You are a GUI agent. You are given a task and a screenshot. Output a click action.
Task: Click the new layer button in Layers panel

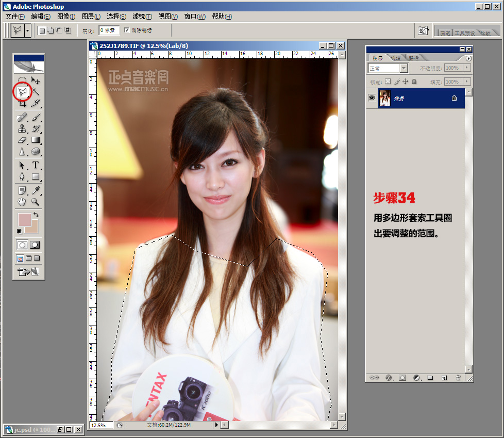(444, 378)
